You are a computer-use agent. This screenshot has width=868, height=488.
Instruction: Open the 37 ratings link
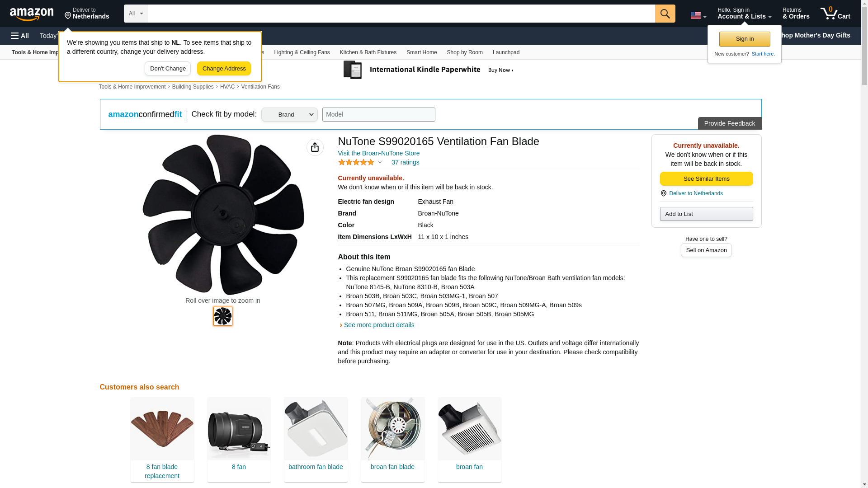405,162
